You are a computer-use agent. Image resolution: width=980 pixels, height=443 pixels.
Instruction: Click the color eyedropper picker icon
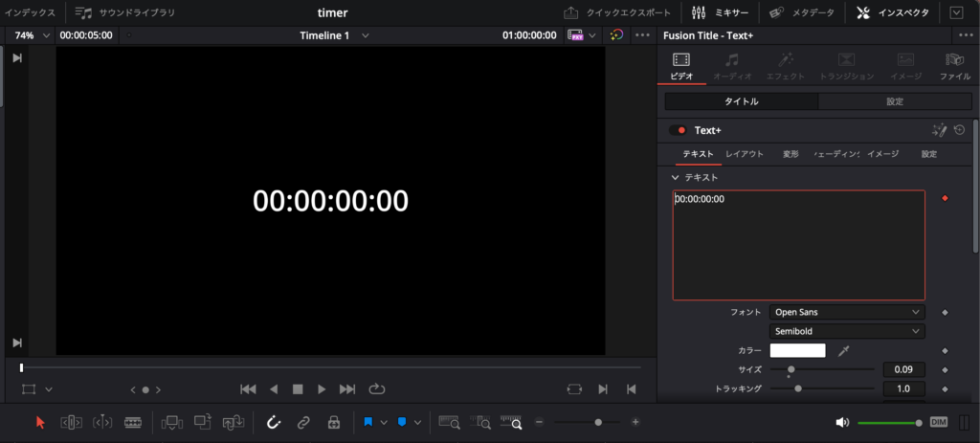[x=843, y=351]
